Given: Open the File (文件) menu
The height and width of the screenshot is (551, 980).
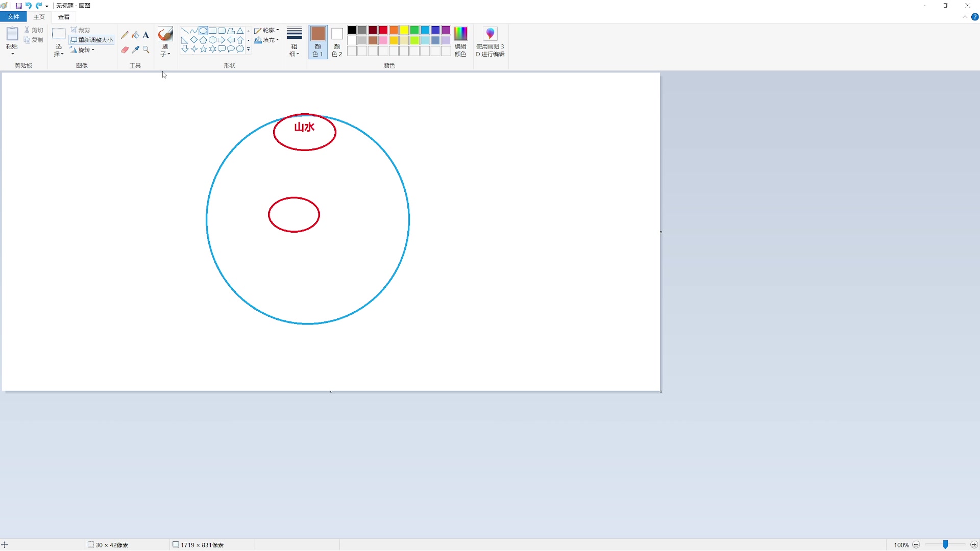Looking at the screenshot, I should pyautogui.click(x=13, y=17).
